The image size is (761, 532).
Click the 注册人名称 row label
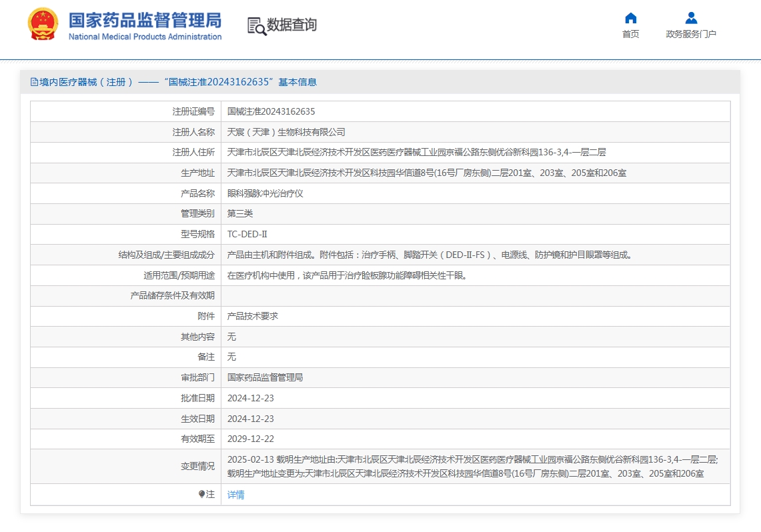(193, 132)
